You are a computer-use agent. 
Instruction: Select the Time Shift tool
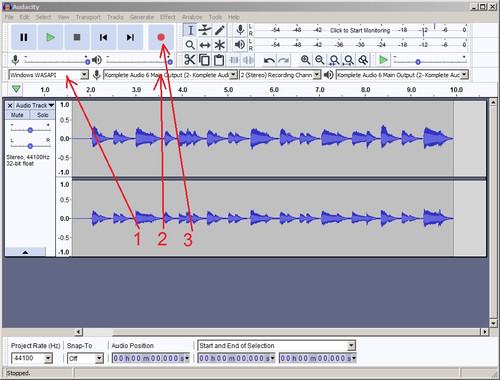pyautogui.click(x=205, y=45)
